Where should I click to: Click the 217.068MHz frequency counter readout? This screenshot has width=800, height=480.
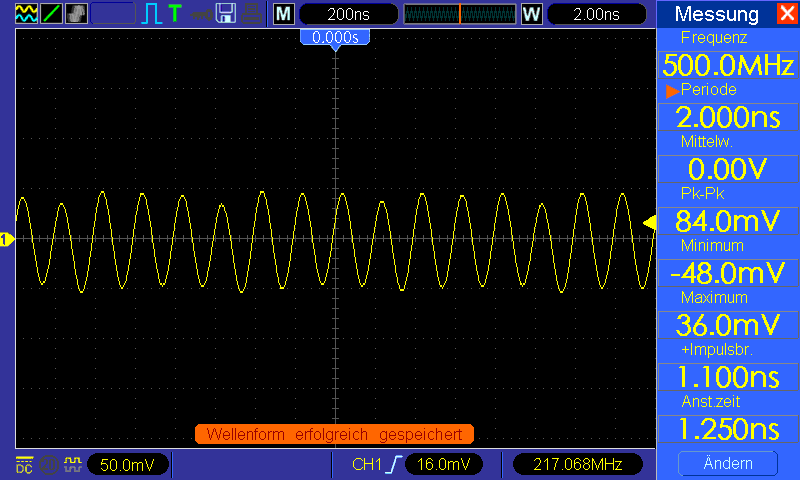coord(578,464)
